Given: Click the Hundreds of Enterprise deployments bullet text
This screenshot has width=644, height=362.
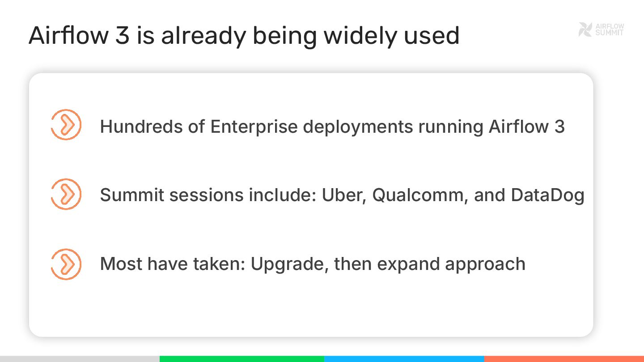Looking at the screenshot, I should 332,126.
